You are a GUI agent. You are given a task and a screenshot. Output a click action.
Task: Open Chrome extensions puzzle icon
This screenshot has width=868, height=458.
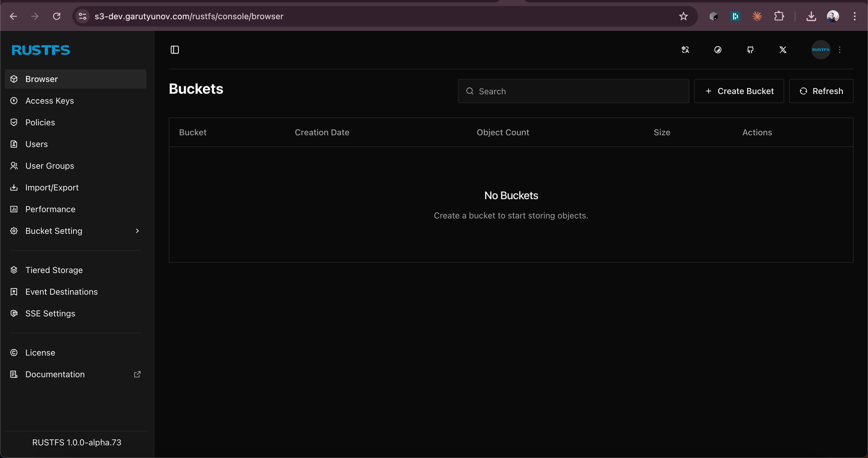tap(779, 16)
